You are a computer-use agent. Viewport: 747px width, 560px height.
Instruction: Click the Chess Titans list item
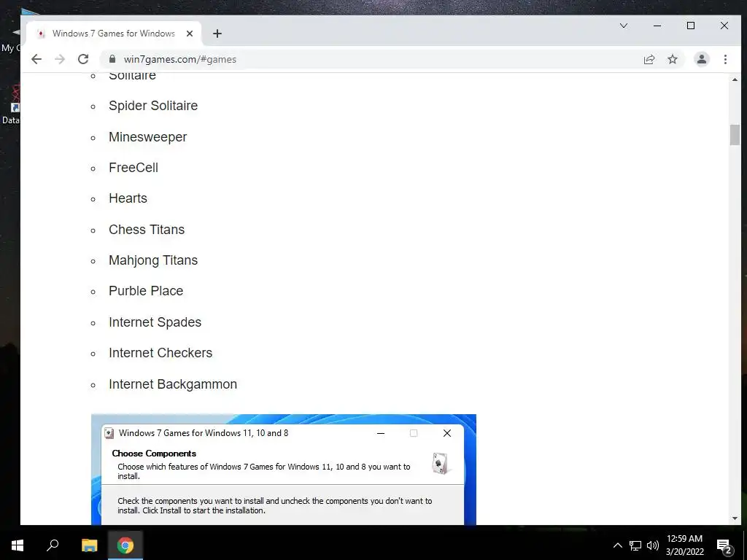146,230
